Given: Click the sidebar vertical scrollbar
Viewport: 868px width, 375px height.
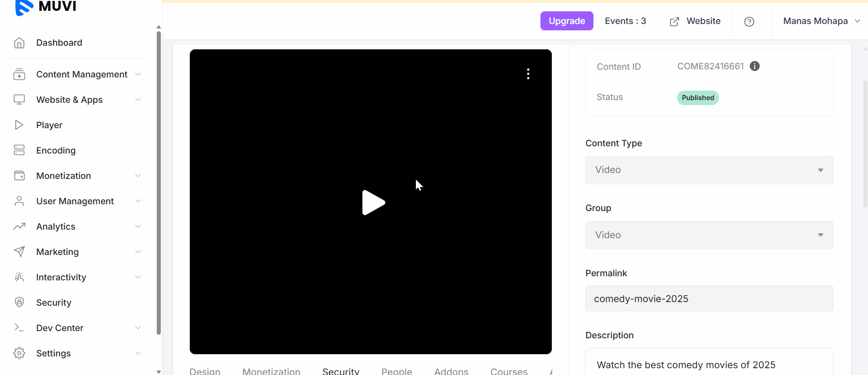Looking at the screenshot, I should click(159, 181).
